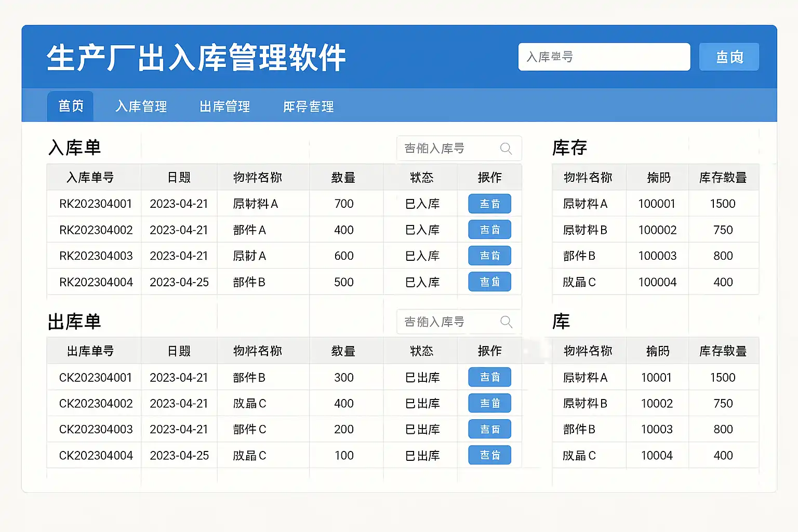Click the search magnifier icon in 出库单 section

tap(506, 322)
